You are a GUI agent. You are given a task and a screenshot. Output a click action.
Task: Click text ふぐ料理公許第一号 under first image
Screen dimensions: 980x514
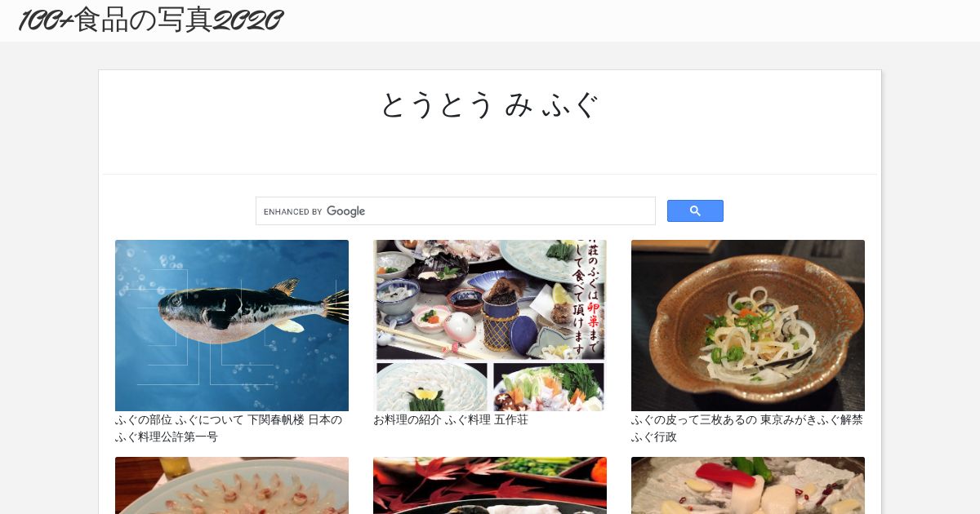167,437
